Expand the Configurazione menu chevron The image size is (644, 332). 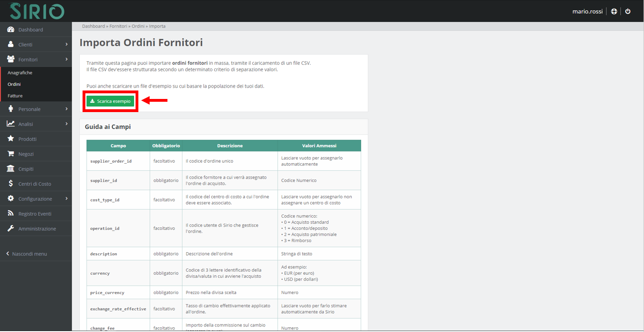coord(67,199)
